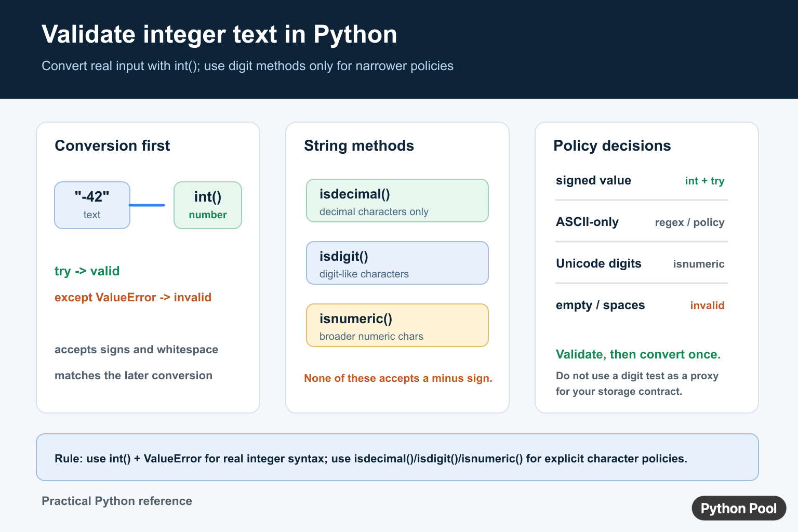Select the "Policy decisions" heading
Image resolution: width=798 pixels, height=532 pixels.
pos(612,146)
